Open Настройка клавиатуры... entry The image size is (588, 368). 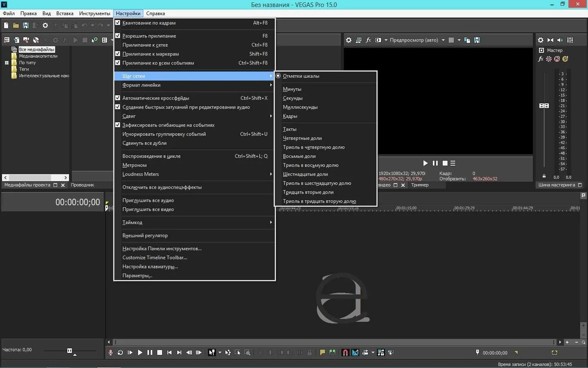click(194, 267)
